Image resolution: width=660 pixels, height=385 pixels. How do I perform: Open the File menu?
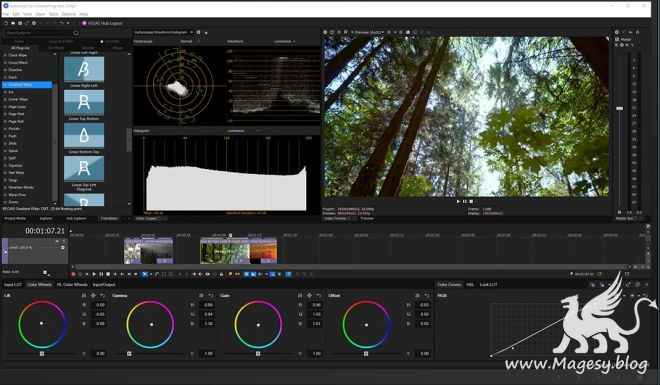coord(6,14)
